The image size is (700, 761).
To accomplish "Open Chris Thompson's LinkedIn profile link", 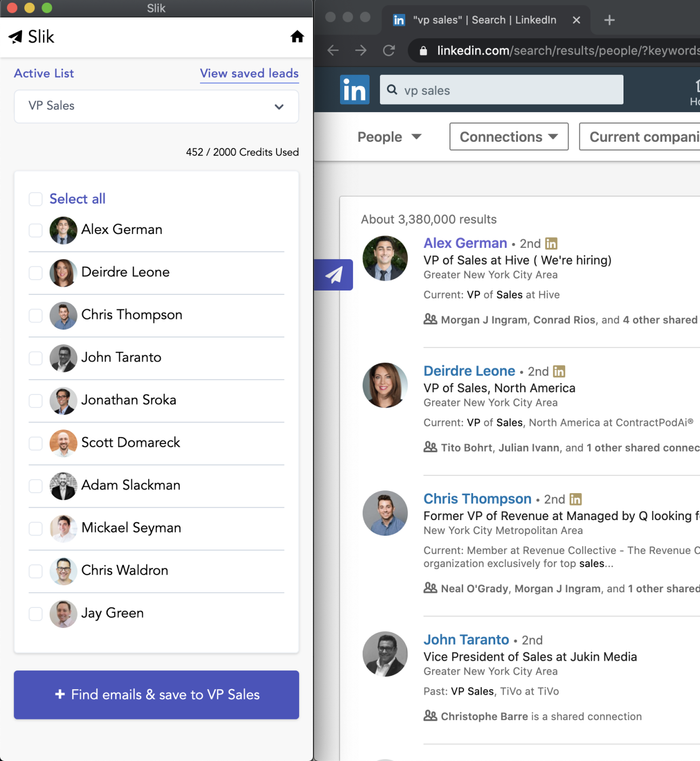I will click(x=477, y=499).
